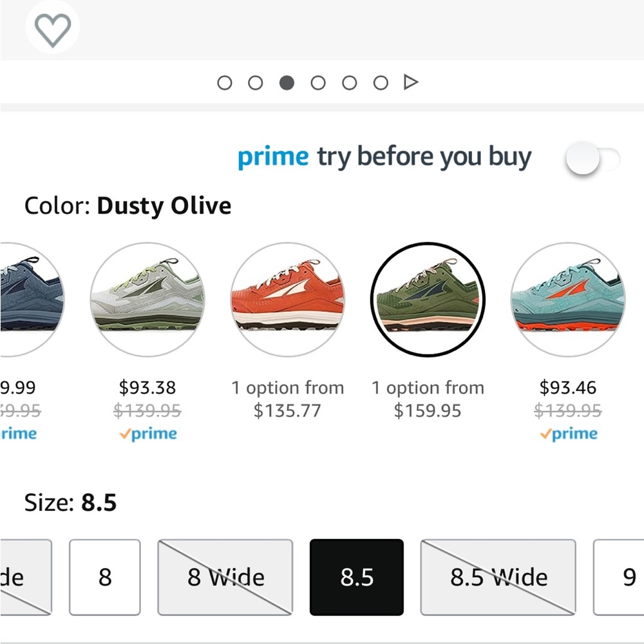Select the 8.5 Wide size option
Viewport: 644px width, 644px height.
tap(498, 577)
